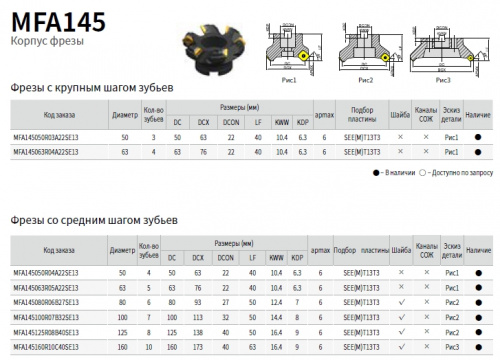Click availability dot in MFA145160R10C40SE13 row

tap(479, 347)
